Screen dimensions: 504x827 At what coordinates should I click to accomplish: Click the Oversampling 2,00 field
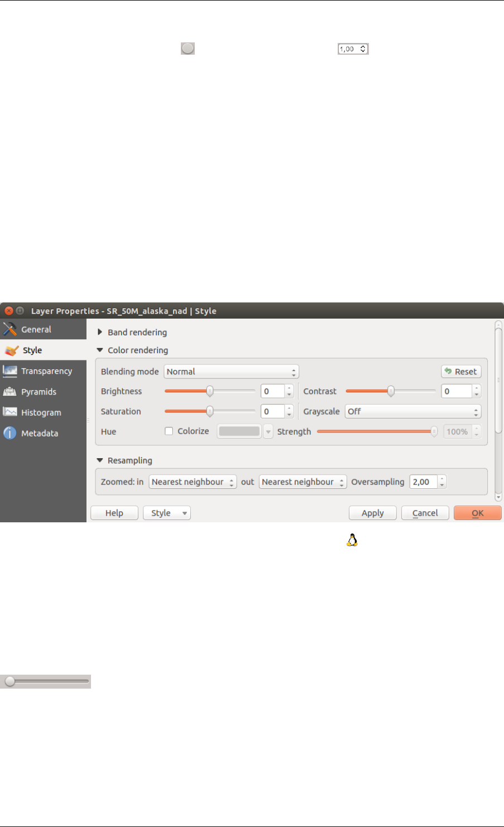[428, 482]
